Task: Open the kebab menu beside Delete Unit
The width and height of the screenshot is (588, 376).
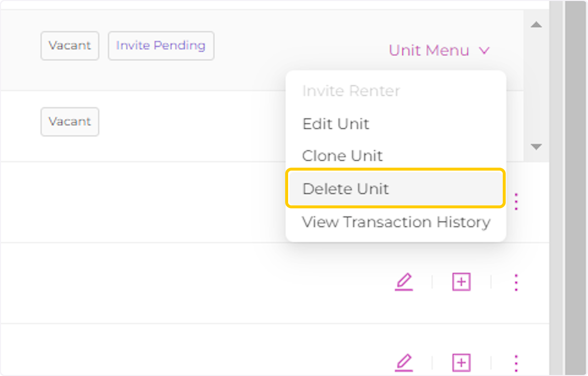Action: [516, 201]
